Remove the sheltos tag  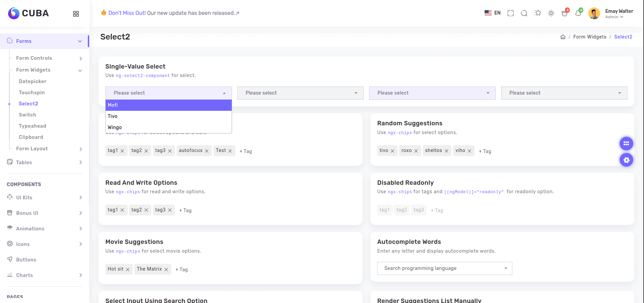[x=446, y=151]
